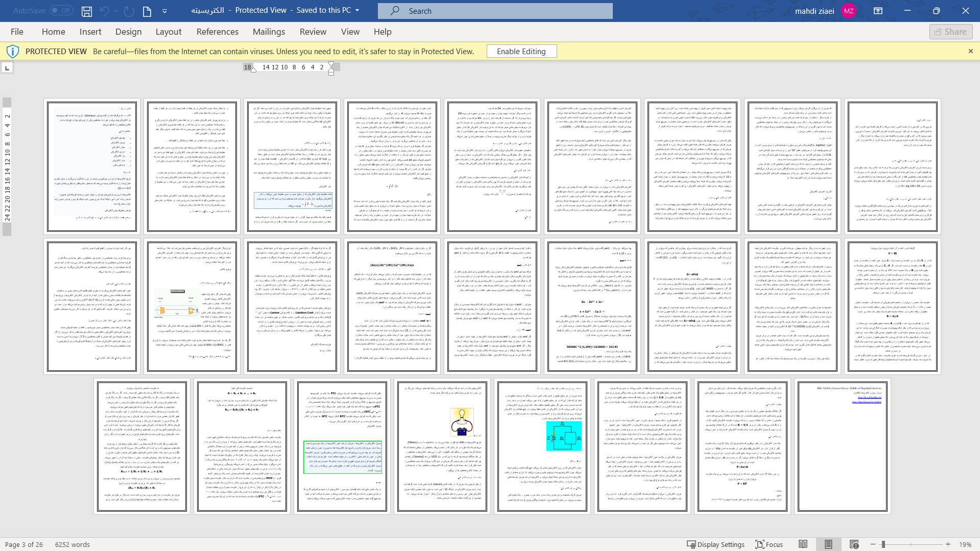Select the page with light bulb image

[x=442, y=446]
